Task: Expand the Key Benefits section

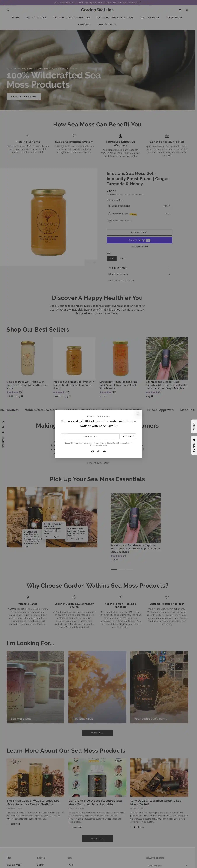Action: pyautogui.click(x=139, y=274)
